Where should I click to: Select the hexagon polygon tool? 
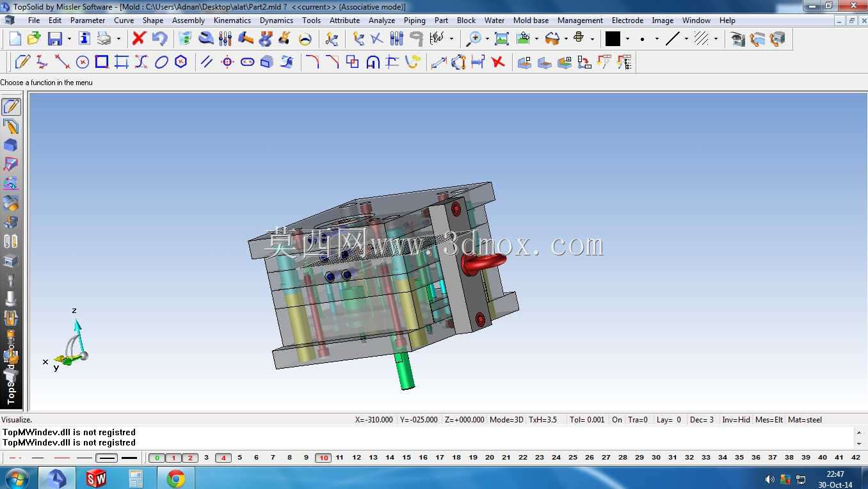click(x=181, y=62)
